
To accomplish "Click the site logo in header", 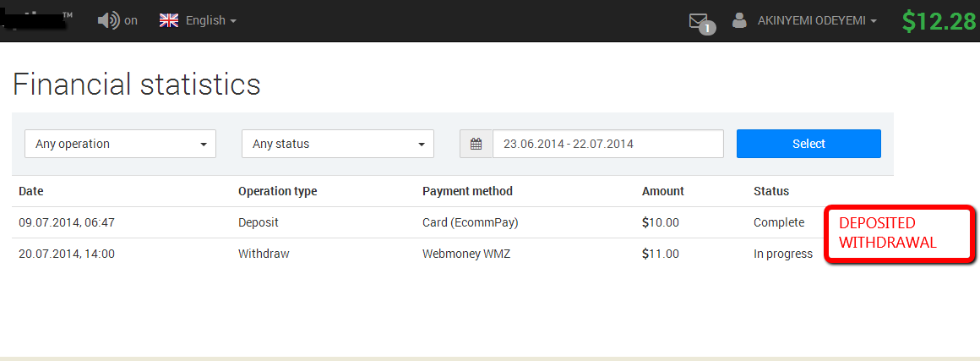I will (x=36, y=19).
